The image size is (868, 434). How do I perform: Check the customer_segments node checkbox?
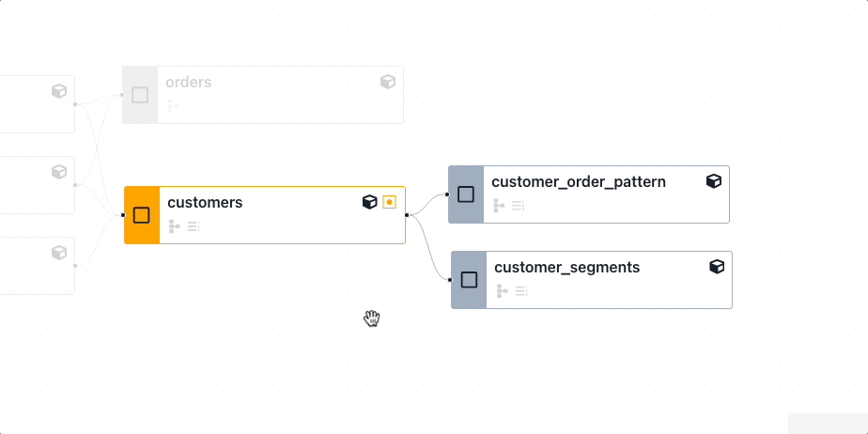469,280
